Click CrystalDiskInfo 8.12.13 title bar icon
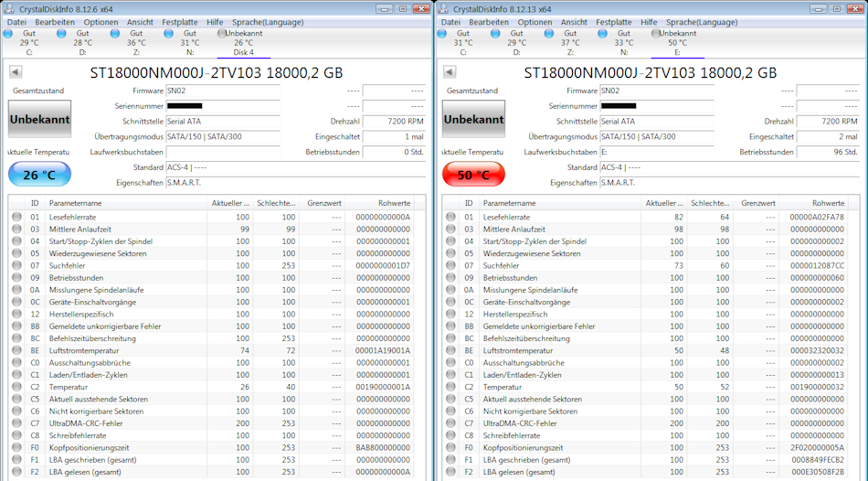Screen dimensions: 868x481 [443, 9]
